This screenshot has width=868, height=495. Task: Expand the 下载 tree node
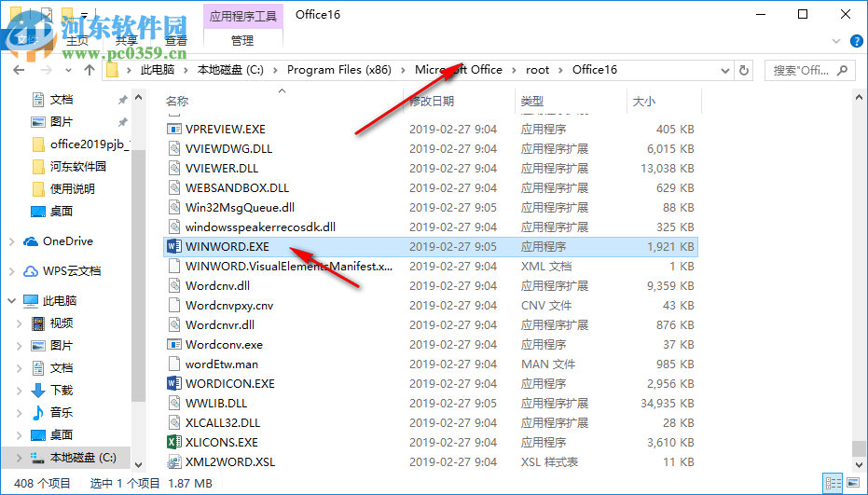[20, 390]
